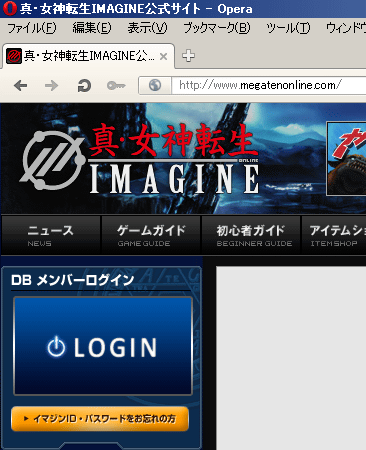Click the globe site info badge
The image size is (366, 450).
155,85
